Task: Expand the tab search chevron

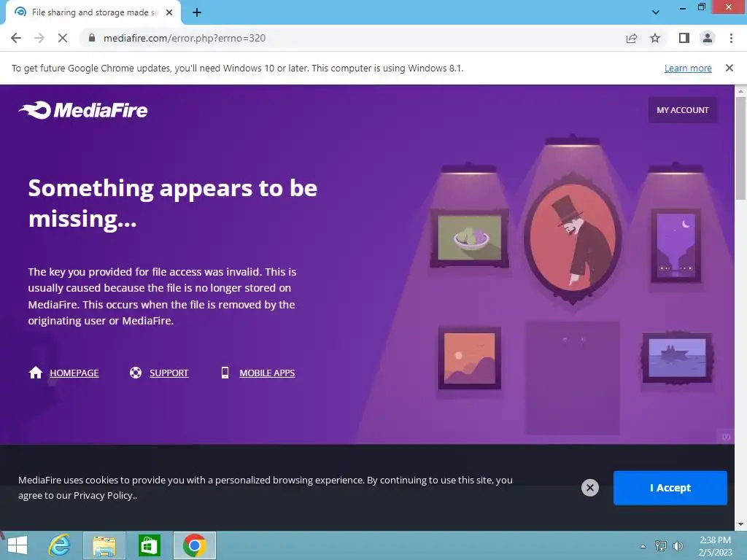Action: click(x=656, y=12)
